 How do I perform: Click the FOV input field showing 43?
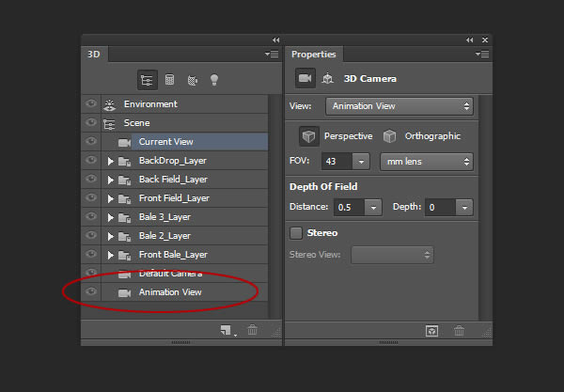(x=337, y=162)
